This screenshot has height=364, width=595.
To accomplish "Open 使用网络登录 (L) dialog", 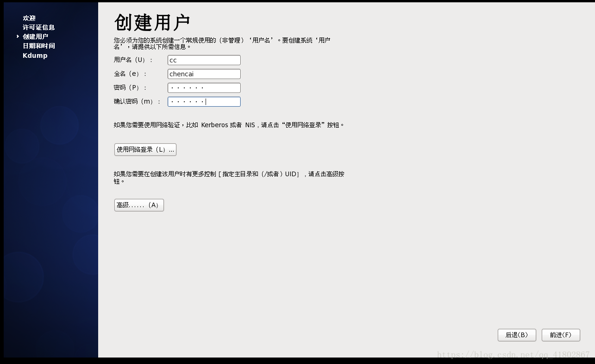I will (x=145, y=149).
